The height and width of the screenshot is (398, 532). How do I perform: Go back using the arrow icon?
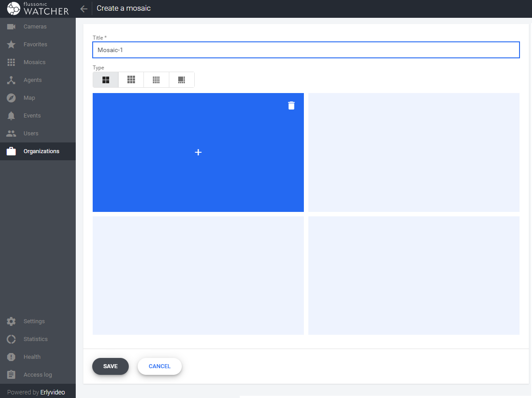pos(84,8)
